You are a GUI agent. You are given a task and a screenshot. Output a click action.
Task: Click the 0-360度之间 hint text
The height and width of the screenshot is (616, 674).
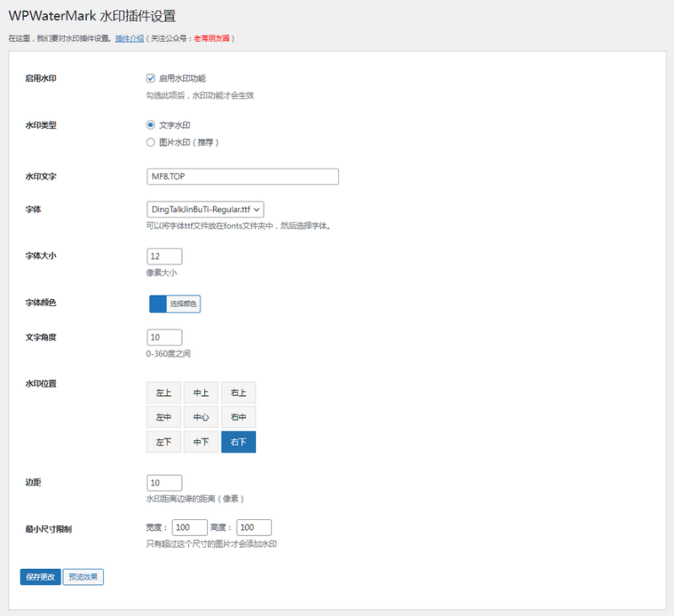coord(168,354)
